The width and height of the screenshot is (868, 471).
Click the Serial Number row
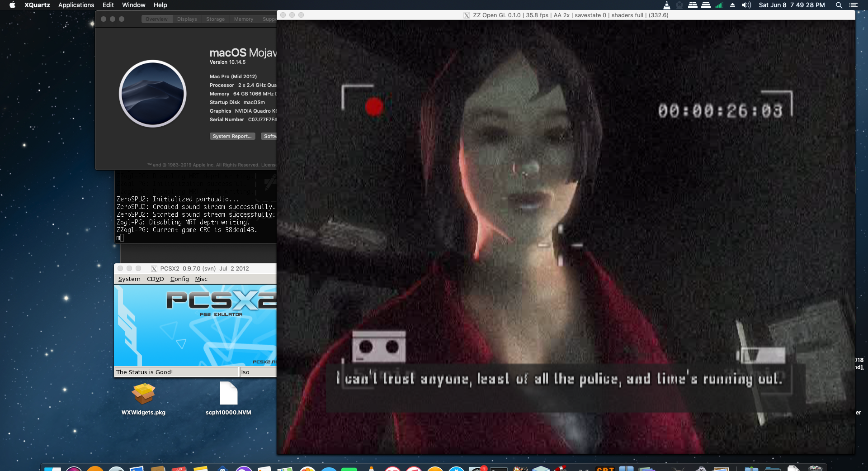[x=243, y=119]
